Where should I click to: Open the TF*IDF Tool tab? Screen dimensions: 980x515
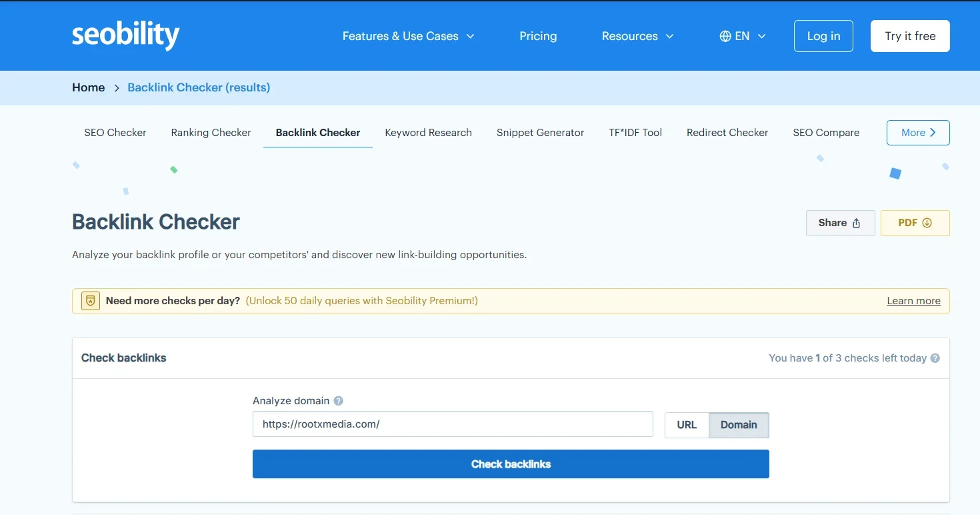(x=635, y=133)
